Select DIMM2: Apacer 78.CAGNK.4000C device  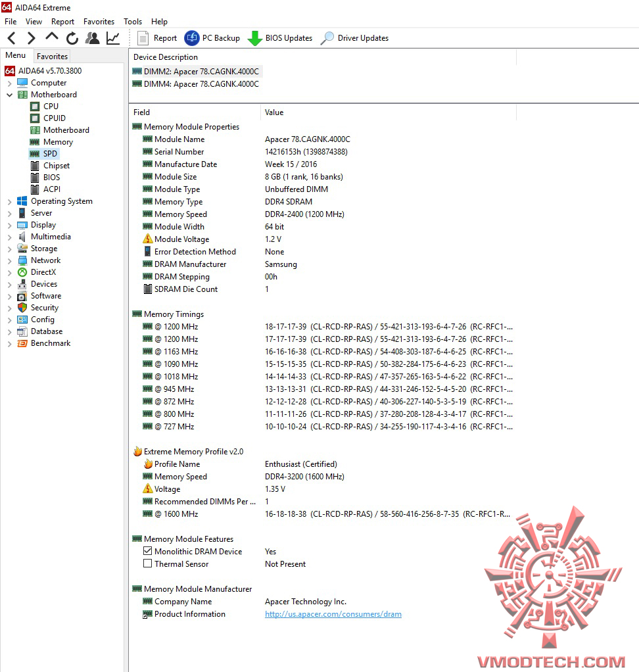click(x=197, y=72)
